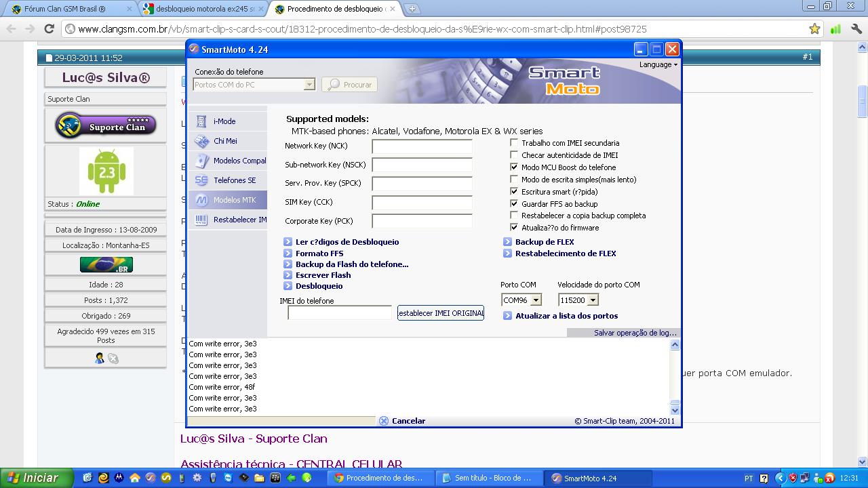
Task: Reload the page in Chrome
Action: pos(49,29)
